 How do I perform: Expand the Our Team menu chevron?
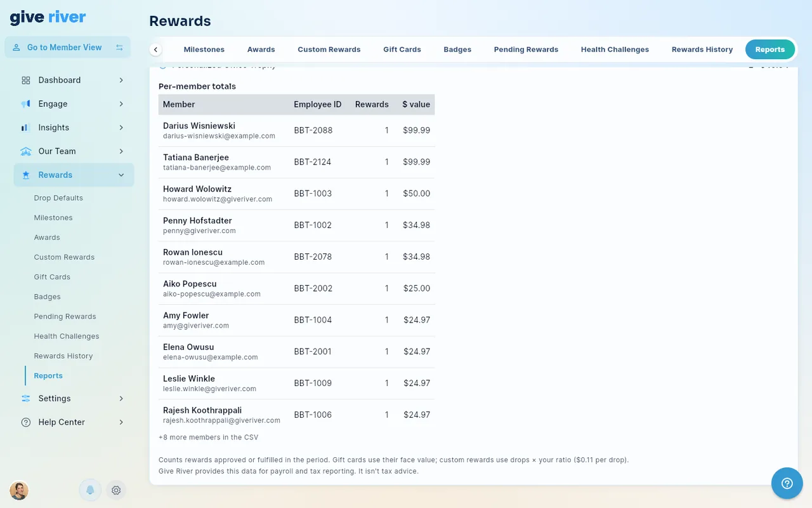[121, 151]
